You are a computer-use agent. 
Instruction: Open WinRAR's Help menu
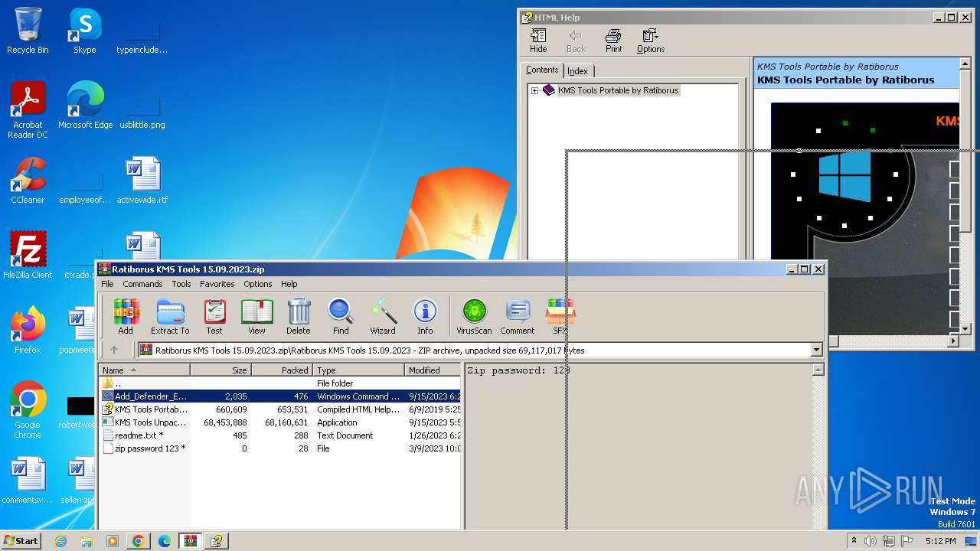[289, 284]
